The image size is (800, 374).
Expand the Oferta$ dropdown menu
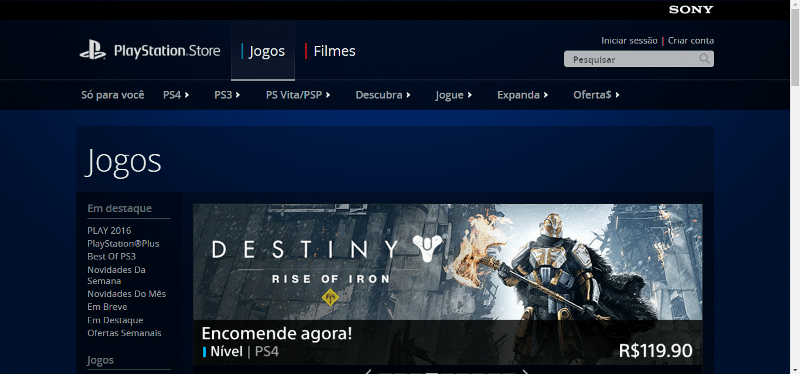point(596,95)
